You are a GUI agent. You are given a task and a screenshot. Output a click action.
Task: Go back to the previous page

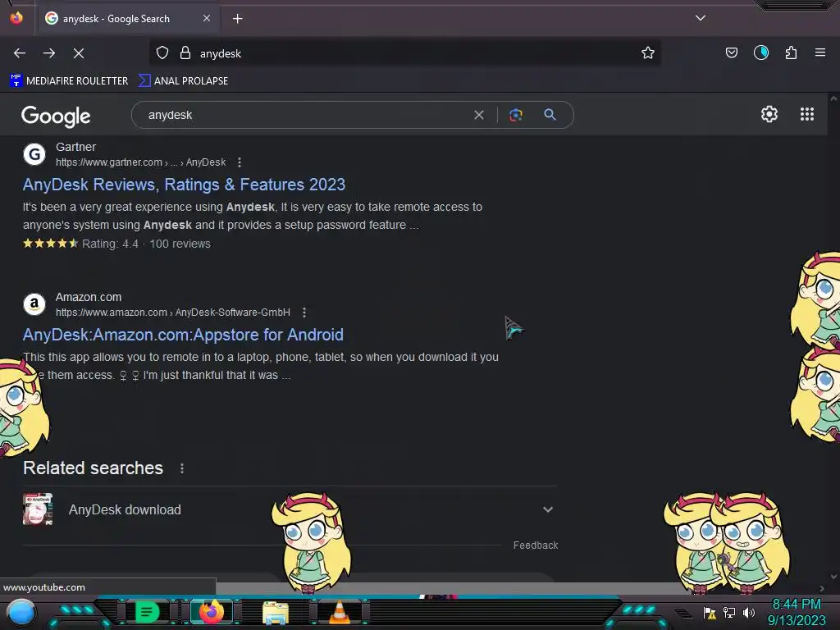coord(20,53)
